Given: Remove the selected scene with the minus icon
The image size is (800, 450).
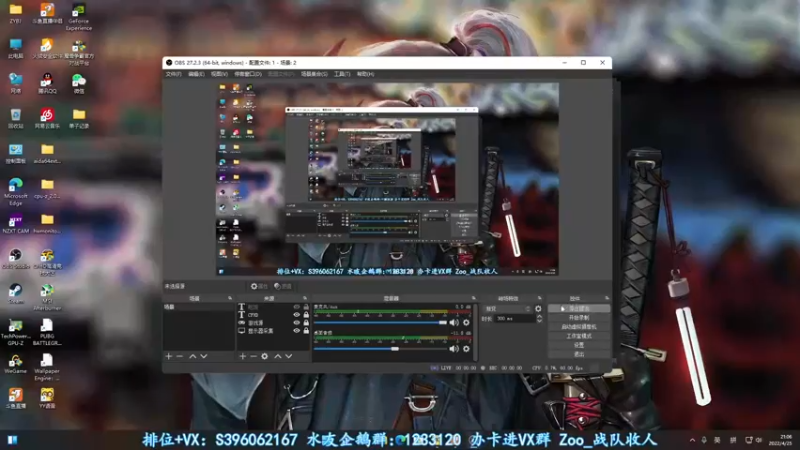Looking at the screenshot, I should (180, 356).
